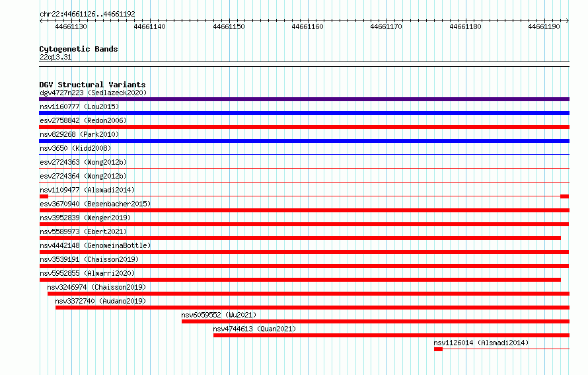Open the nsv3372740 (Audano2019) label
This screenshot has width=588, height=375.
coord(100,301)
